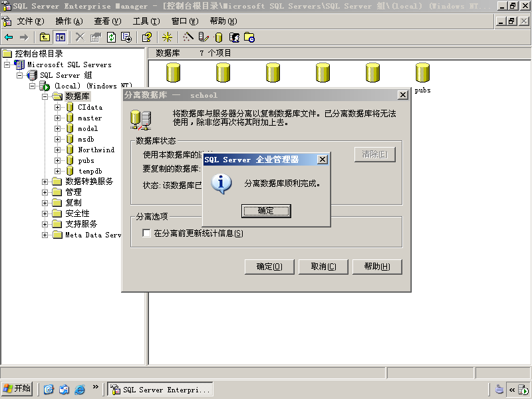
Task: Click the Northwind database icon in tree
Action: [x=70, y=150]
